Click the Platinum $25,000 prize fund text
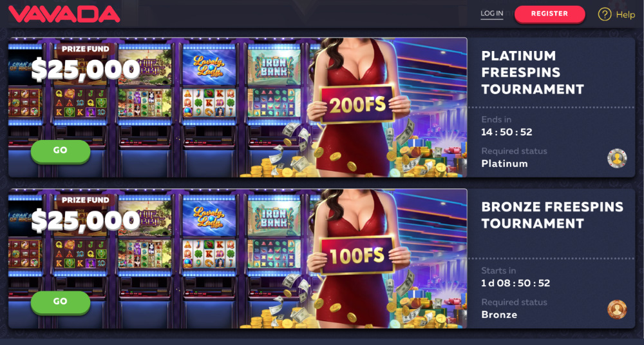The width and height of the screenshot is (644, 345). coord(86,69)
